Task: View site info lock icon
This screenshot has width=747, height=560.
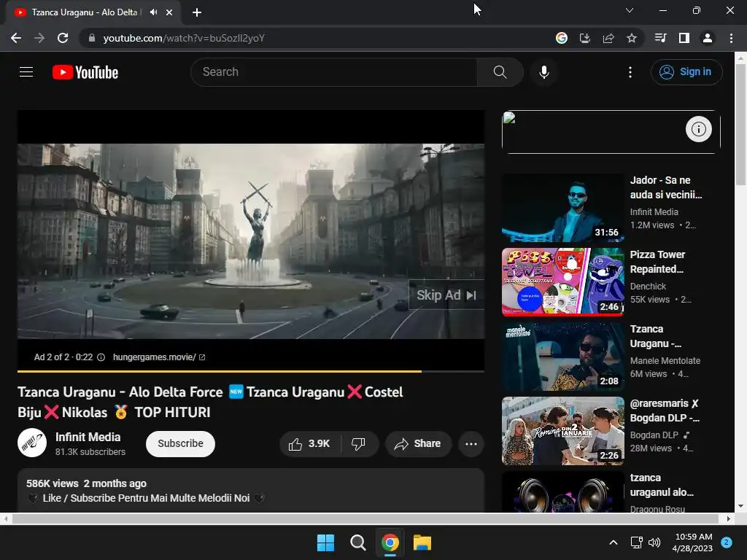Action: 92,38
